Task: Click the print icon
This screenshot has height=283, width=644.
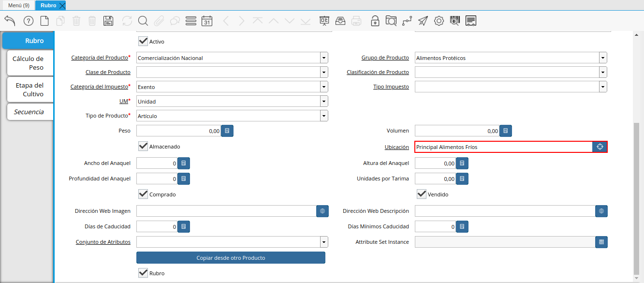Action: (x=356, y=21)
